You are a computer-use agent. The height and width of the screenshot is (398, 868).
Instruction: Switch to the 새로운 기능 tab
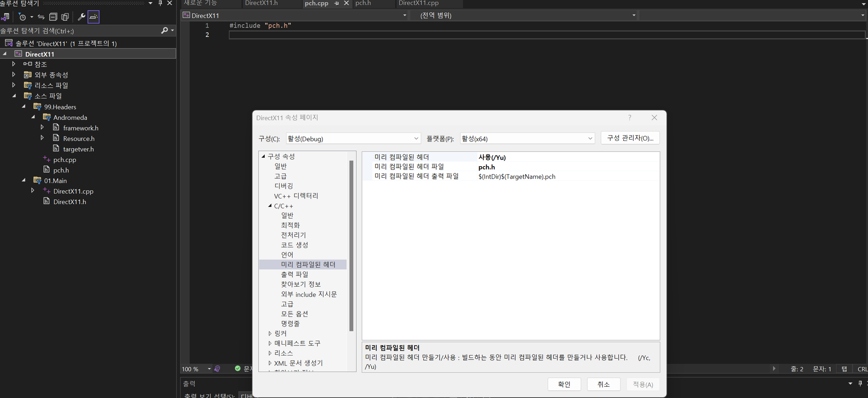tap(200, 3)
